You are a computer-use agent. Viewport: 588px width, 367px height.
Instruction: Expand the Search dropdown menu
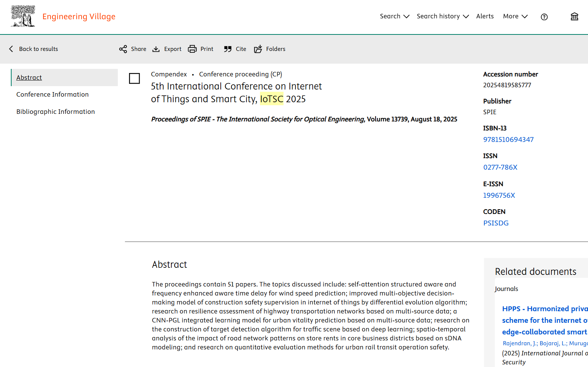point(394,16)
